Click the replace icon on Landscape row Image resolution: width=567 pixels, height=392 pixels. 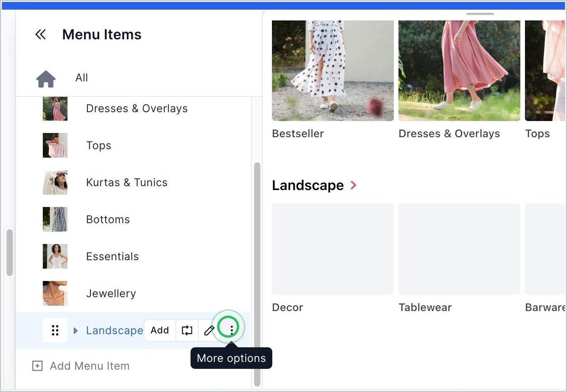click(x=187, y=330)
